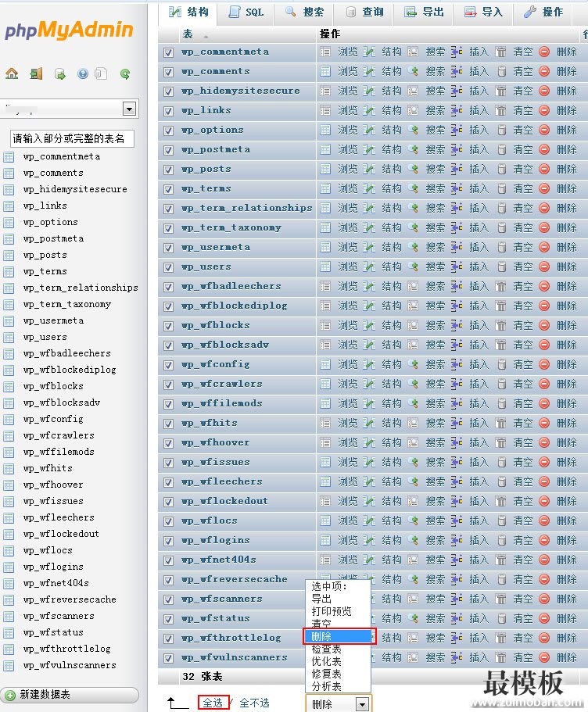Viewport: 588px width, 712px height.
Task: Switch to the SQL tab
Action: click(x=246, y=13)
